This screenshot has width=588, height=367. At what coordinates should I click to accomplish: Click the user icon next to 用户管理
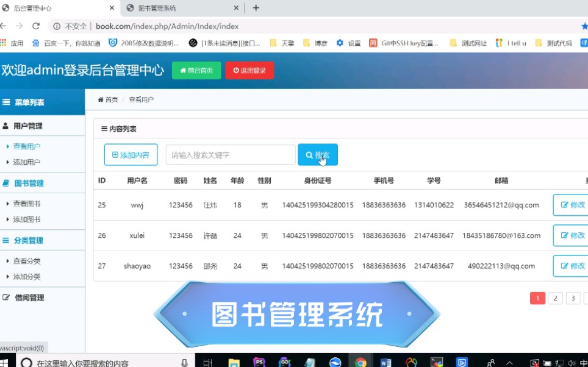(6, 127)
